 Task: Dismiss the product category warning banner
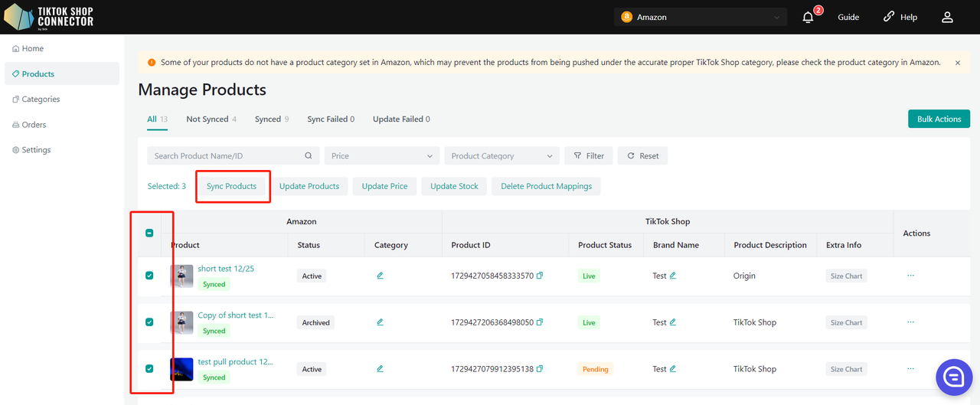tap(958, 63)
